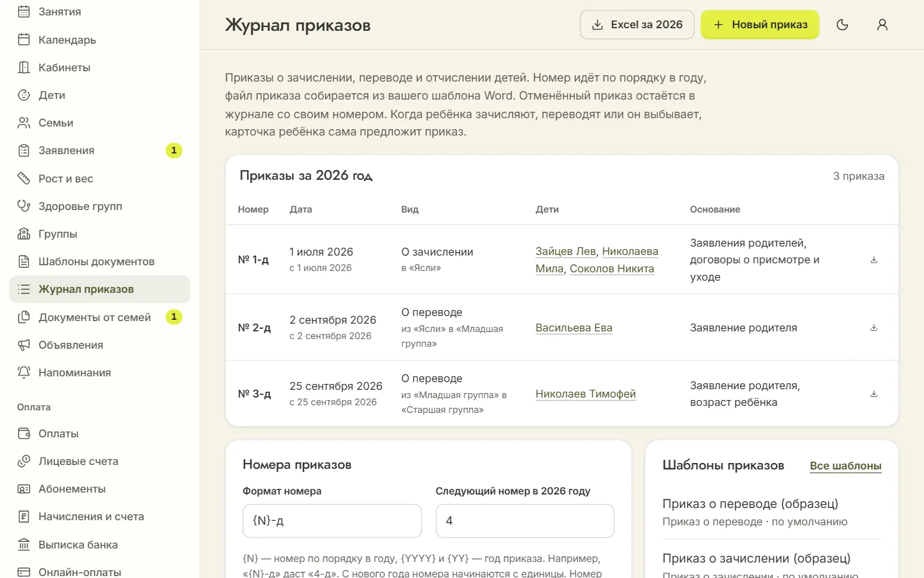The height and width of the screenshot is (578, 924).
Task: Open Объявления in the sidebar
Action: [99, 345]
